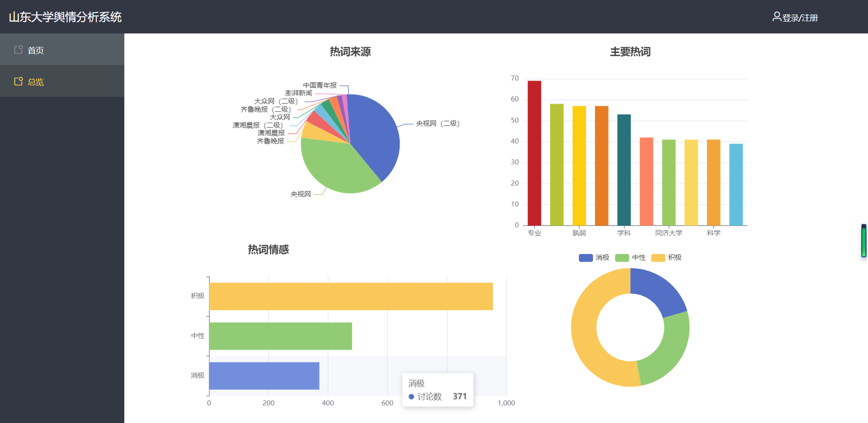Click the 首页 document icon
The image size is (868, 423).
(x=19, y=50)
